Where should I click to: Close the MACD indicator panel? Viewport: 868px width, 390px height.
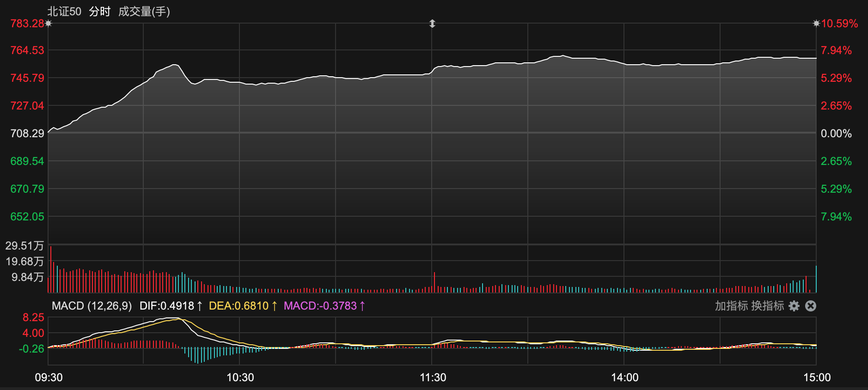pos(811,306)
